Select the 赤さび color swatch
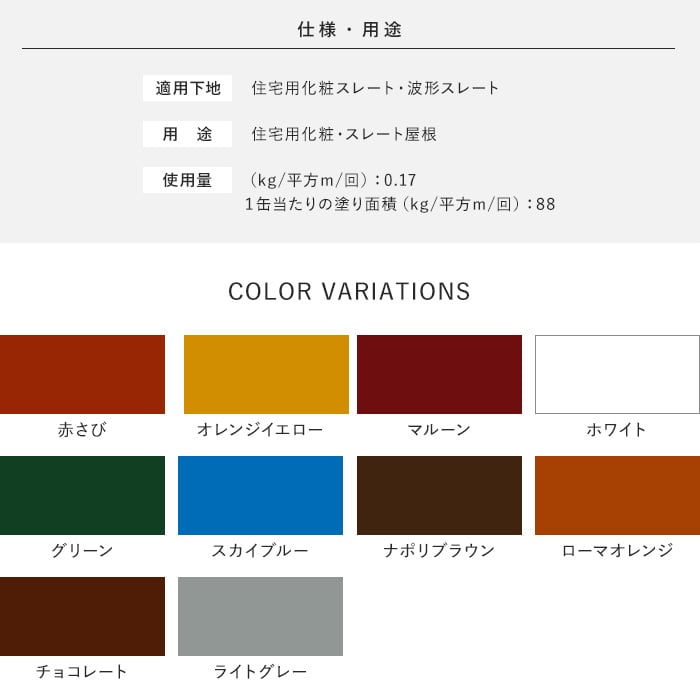 [82, 374]
